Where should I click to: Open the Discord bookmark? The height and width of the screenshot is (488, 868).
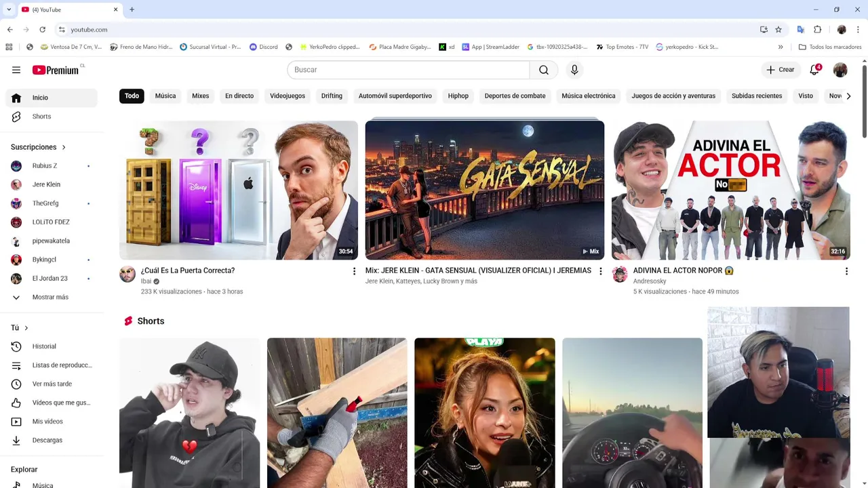(263, 47)
